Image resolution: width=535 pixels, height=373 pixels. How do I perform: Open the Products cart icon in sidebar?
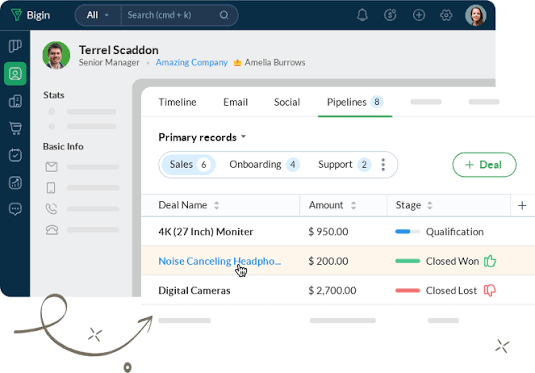(15, 128)
